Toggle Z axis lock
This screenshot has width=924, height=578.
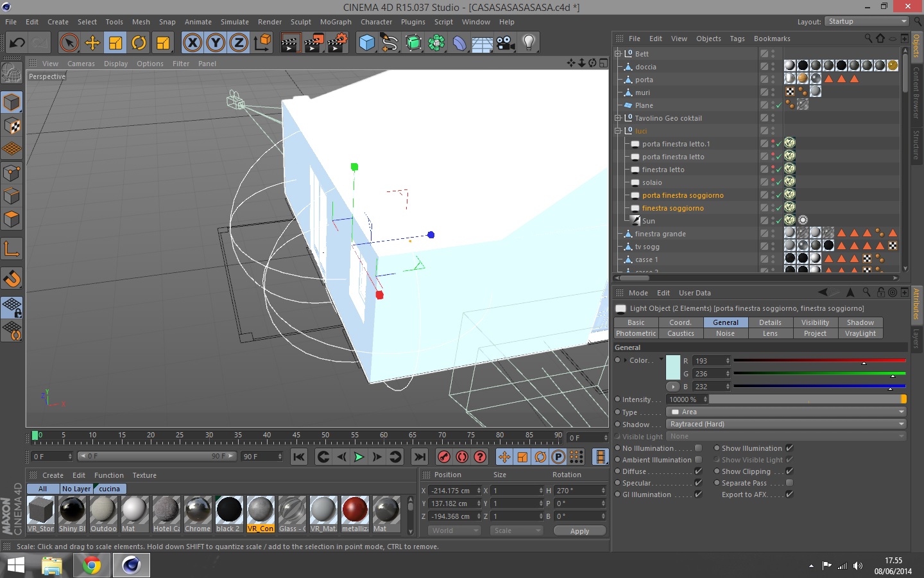pyautogui.click(x=239, y=43)
